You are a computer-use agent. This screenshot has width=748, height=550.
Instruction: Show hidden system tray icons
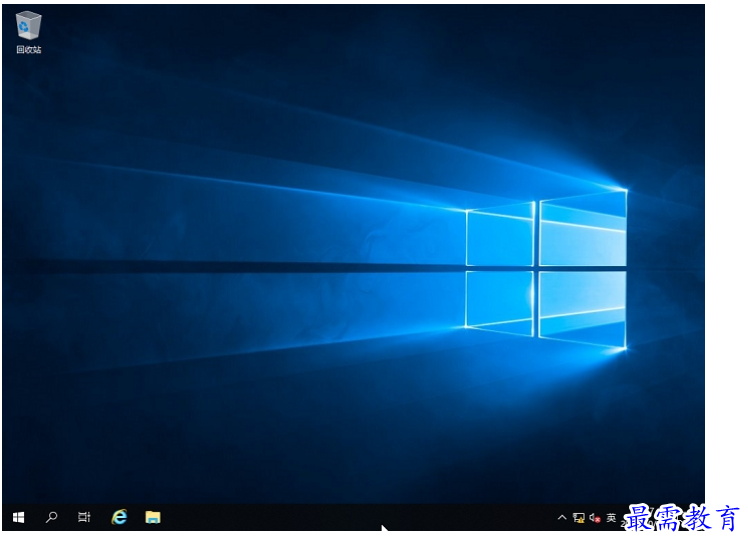(x=562, y=517)
